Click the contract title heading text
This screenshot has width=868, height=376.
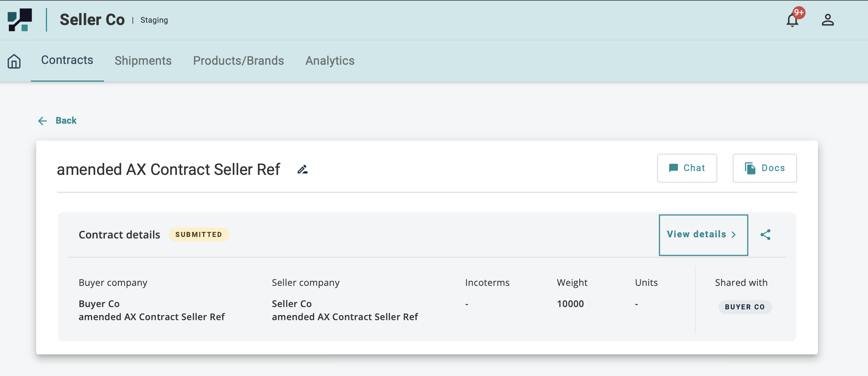point(168,170)
